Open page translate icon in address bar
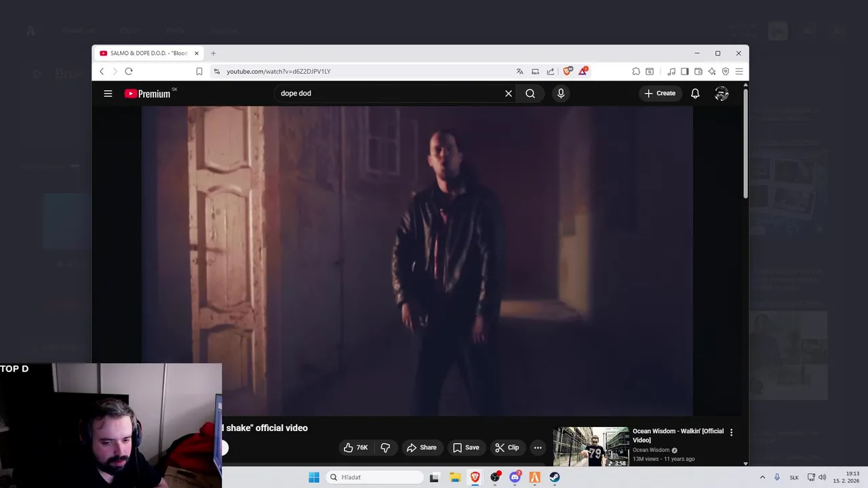This screenshot has height=488, width=868. tap(519, 71)
